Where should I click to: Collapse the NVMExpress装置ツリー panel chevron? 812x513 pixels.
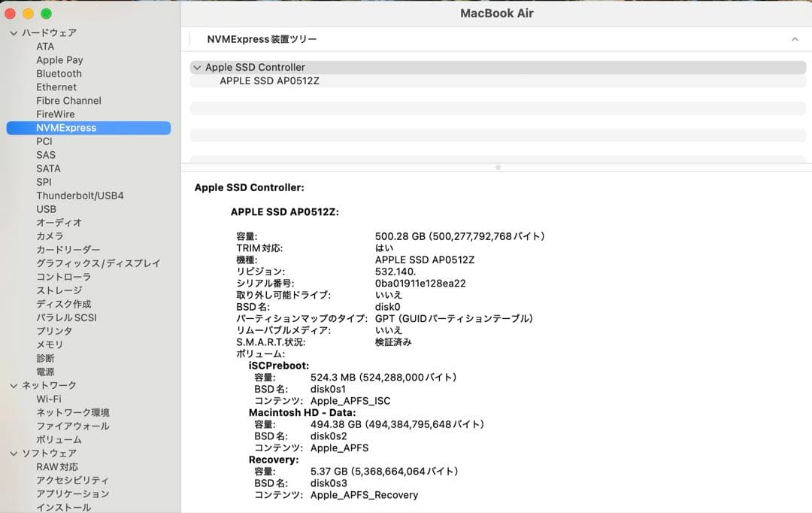tap(795, 39)
